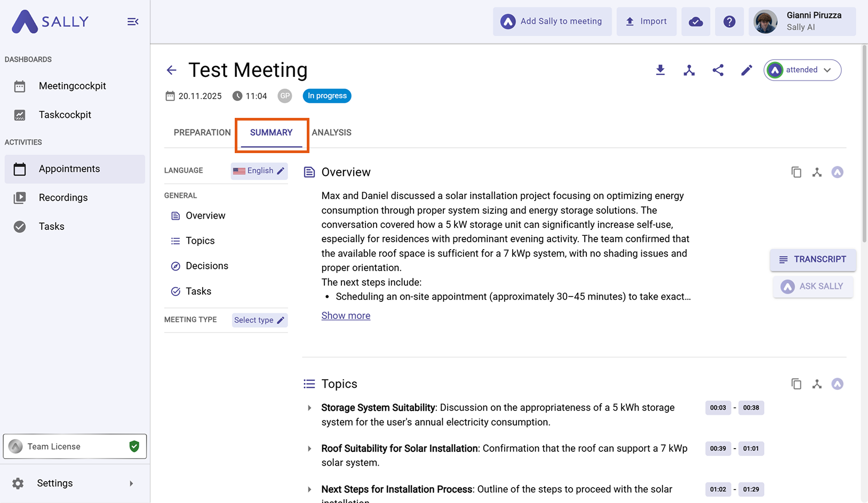
Task: Expand Roof Suitability for Solar Installation topic
Action: (309, 449)
